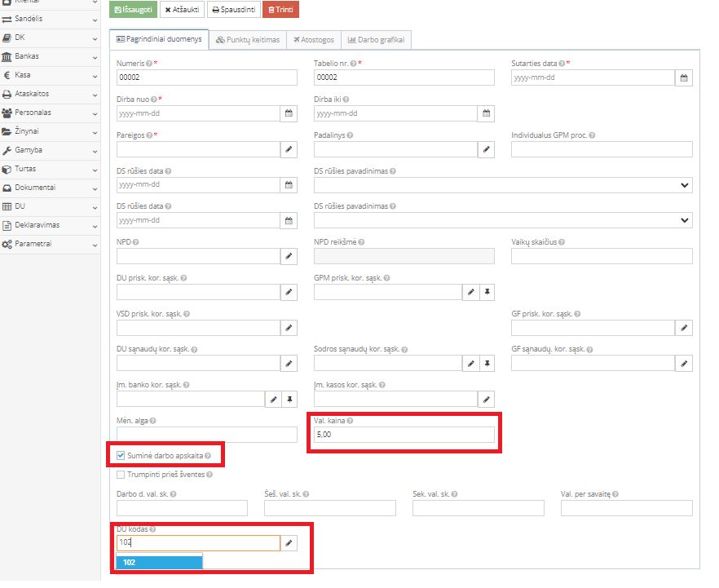This screenshot has height=588, width=719.
Task: Click the pin icon for Įm. banko kor. sąsk.
Action: click(x=289, y=399)
